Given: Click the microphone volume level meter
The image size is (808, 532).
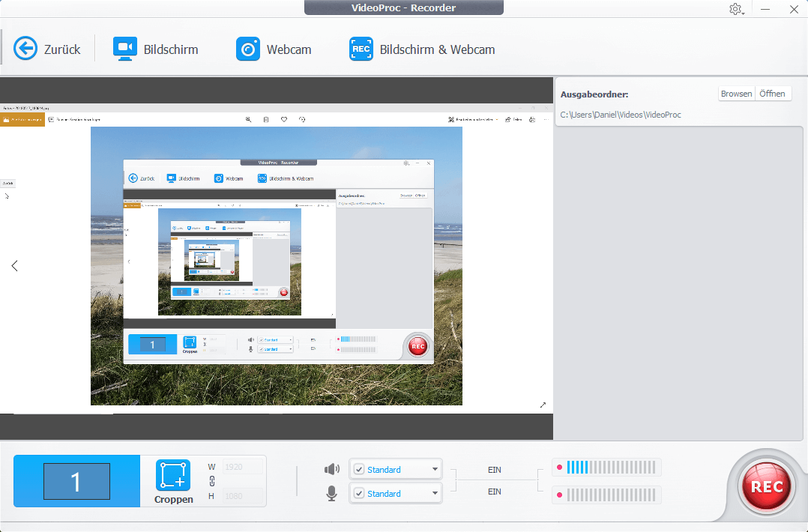Looking at the screenshot, I should click(x=606, y=495).
